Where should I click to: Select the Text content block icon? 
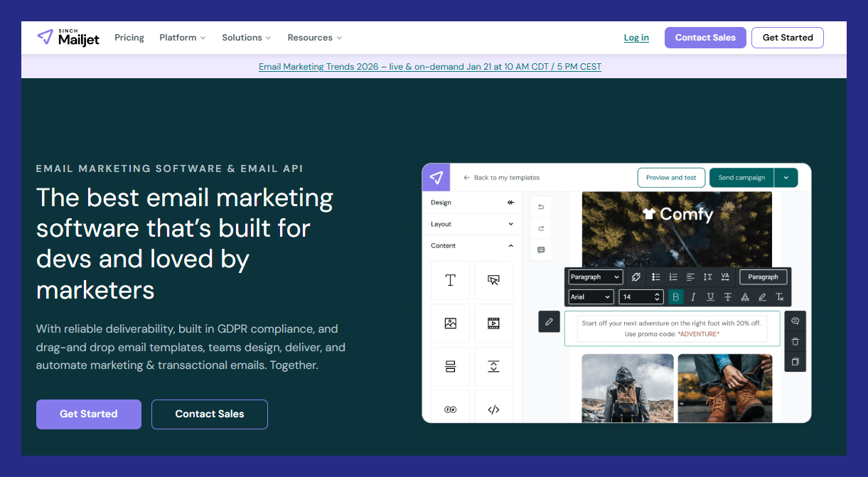(x=450, y=280)
